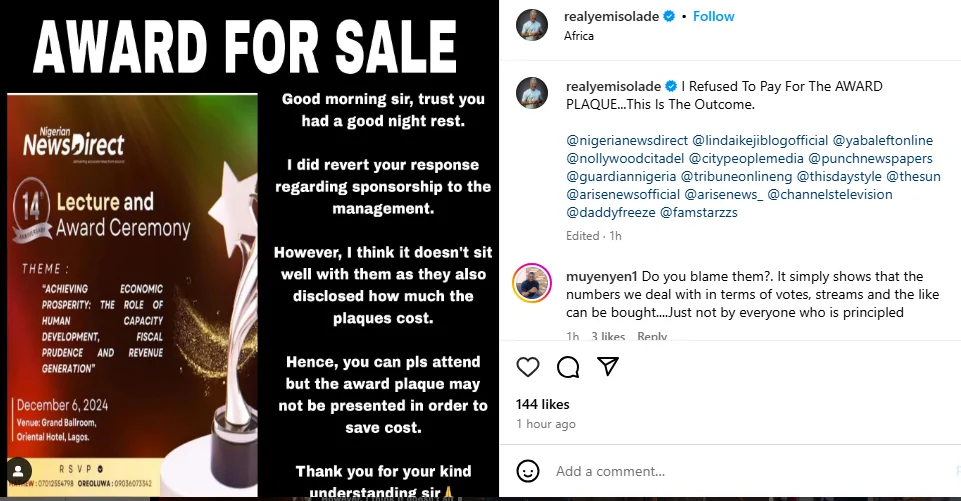View the 144 likes list

pos(543,404)
